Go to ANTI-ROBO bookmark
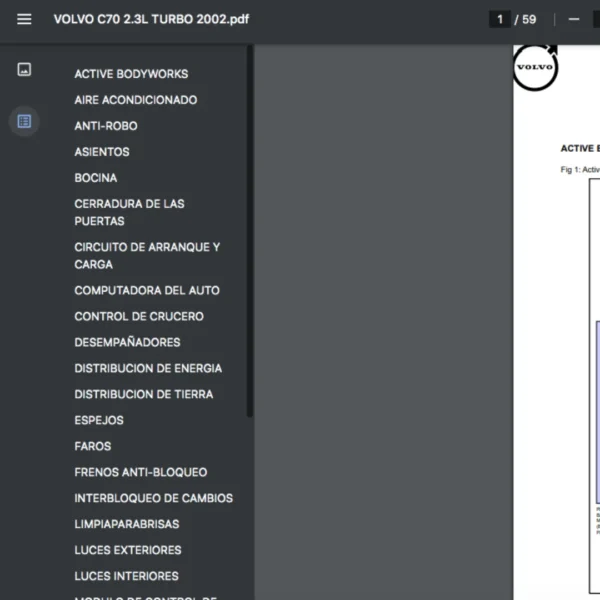Image resolution: width=600 pixels, height=600 pixels. pyautogui.click(x=106, y=126)
